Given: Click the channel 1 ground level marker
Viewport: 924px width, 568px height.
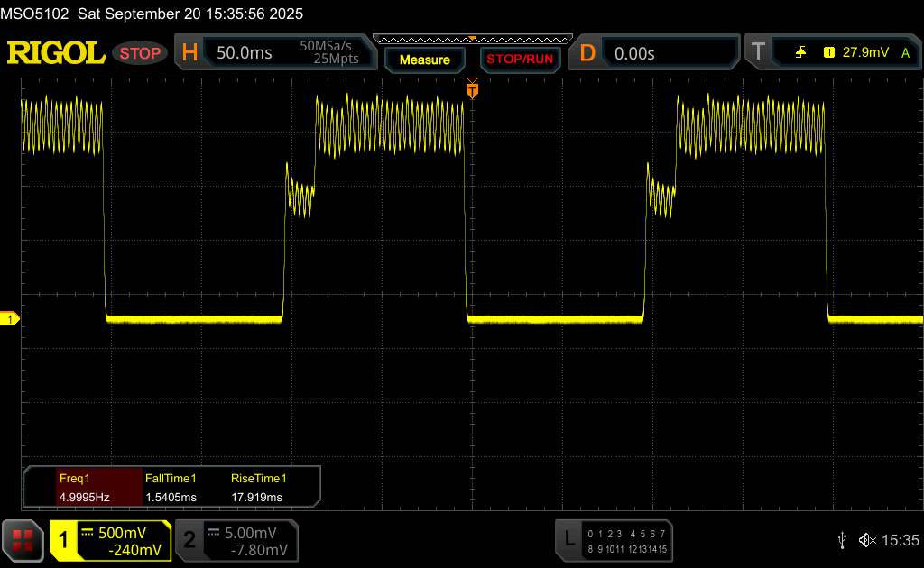Looking at the screenshot, I should 10,319.
